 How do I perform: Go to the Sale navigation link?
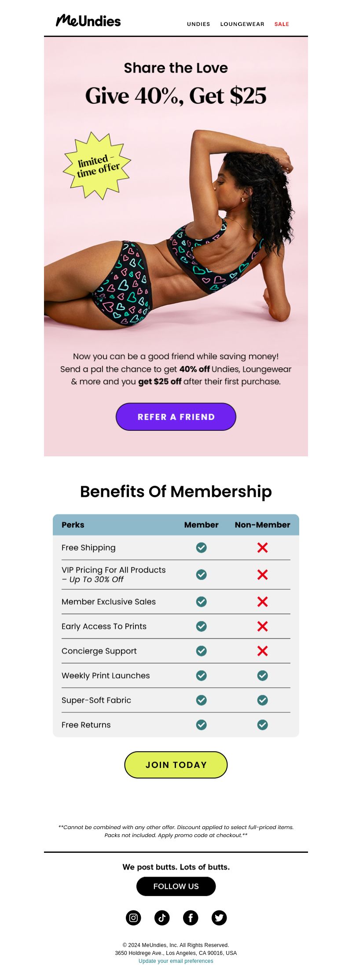[x=282, y=24]
